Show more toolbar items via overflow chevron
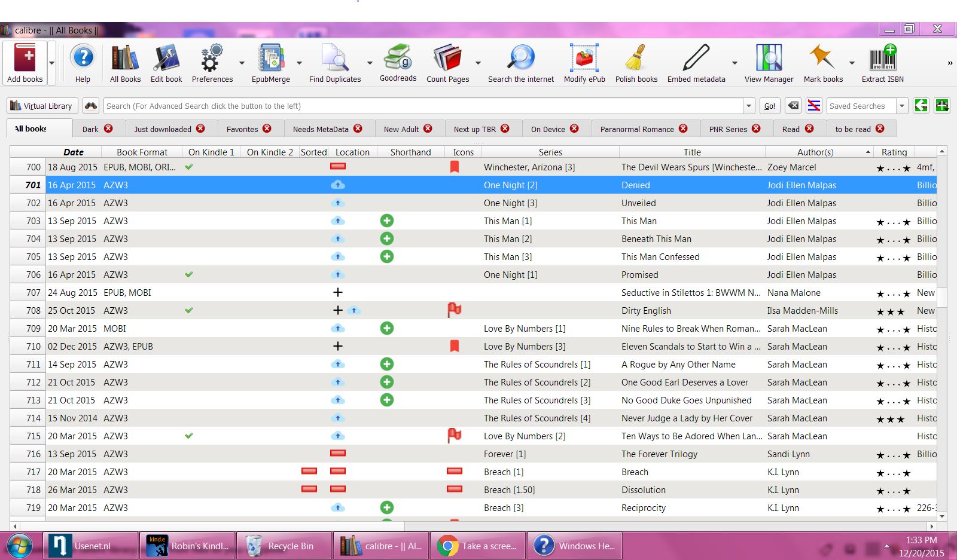The width and height of the screenshot is (957, 560). coord(950,63)
